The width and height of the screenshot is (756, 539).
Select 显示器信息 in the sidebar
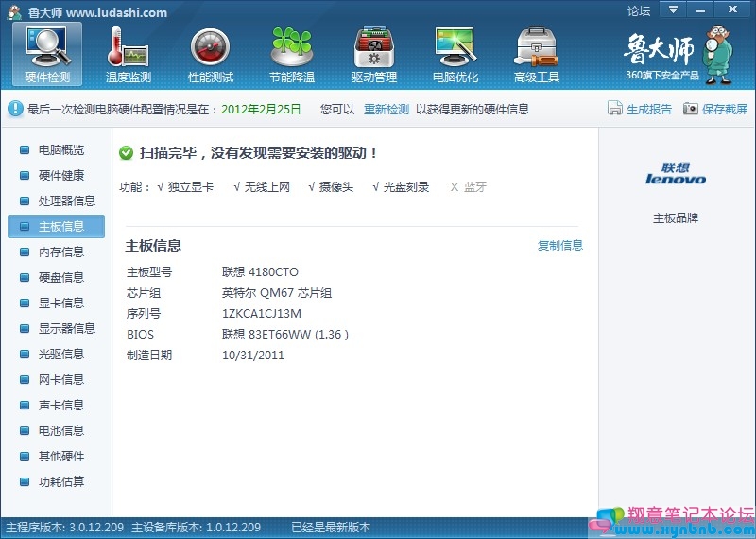[56, 329]
